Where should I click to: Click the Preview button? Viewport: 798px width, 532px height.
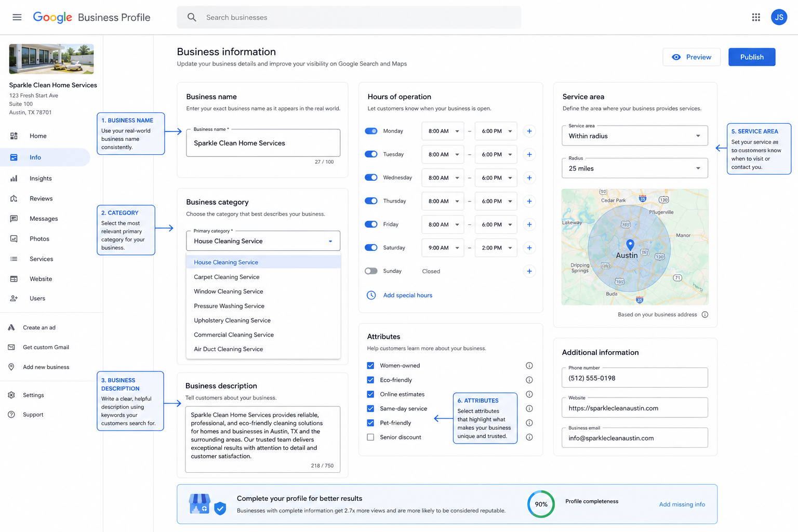click(691, 57)
